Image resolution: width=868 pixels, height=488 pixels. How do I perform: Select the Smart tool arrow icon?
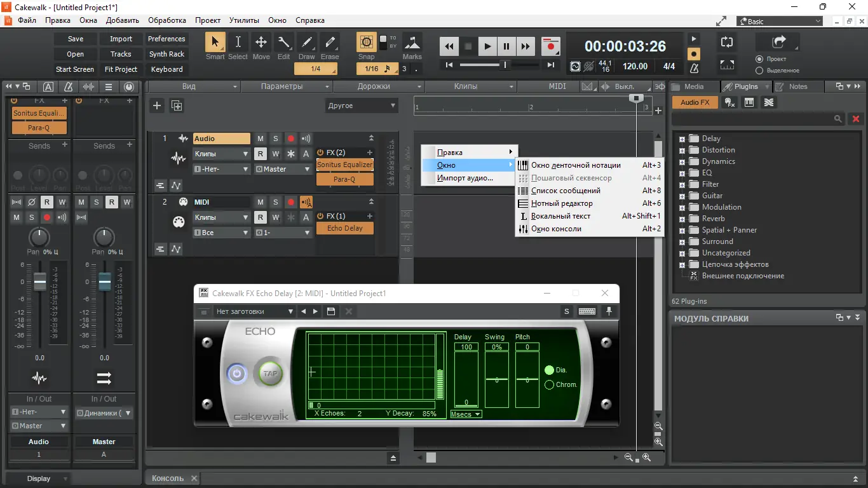(x=215, y=42)
